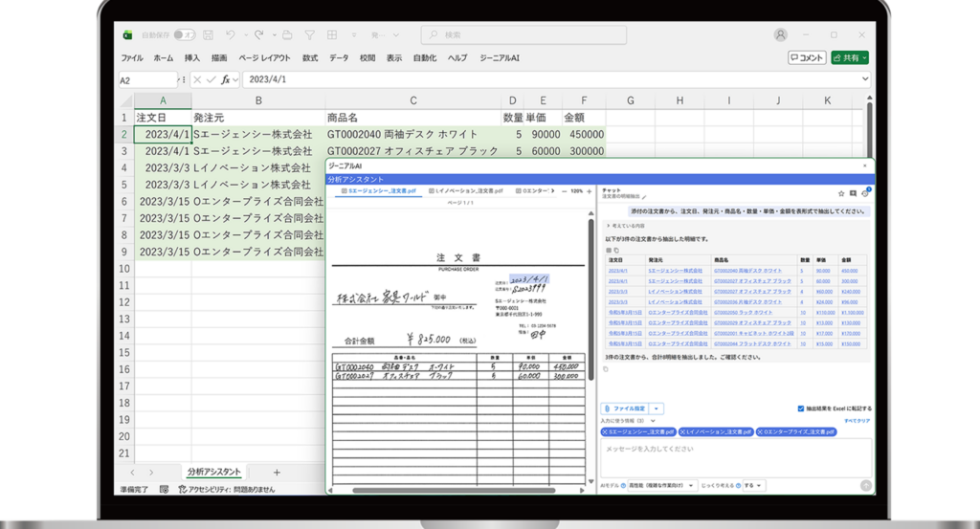Image resolution: width=980 pixels, height=529 pixels.
Task: Click the AIモデル info icon
Action: point(623,485)
